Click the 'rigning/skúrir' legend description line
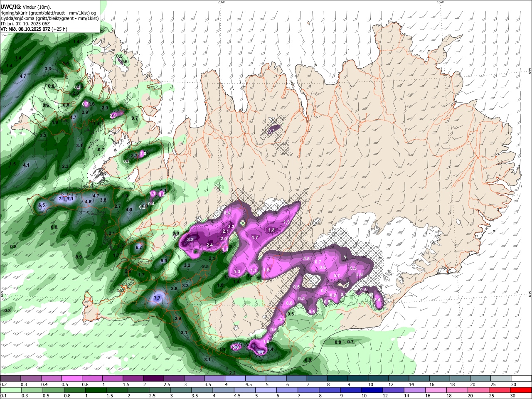The image size is (532, 399). click(48, 12)
